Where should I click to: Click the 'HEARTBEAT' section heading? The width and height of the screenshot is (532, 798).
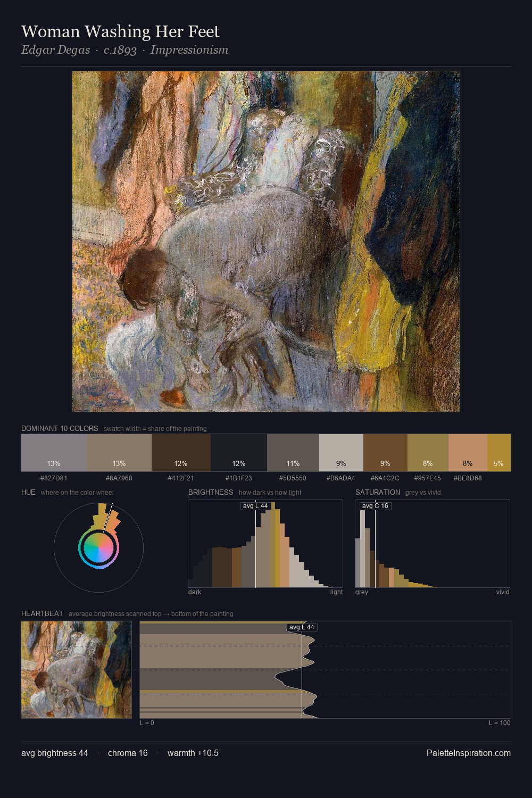coord(42,613)
